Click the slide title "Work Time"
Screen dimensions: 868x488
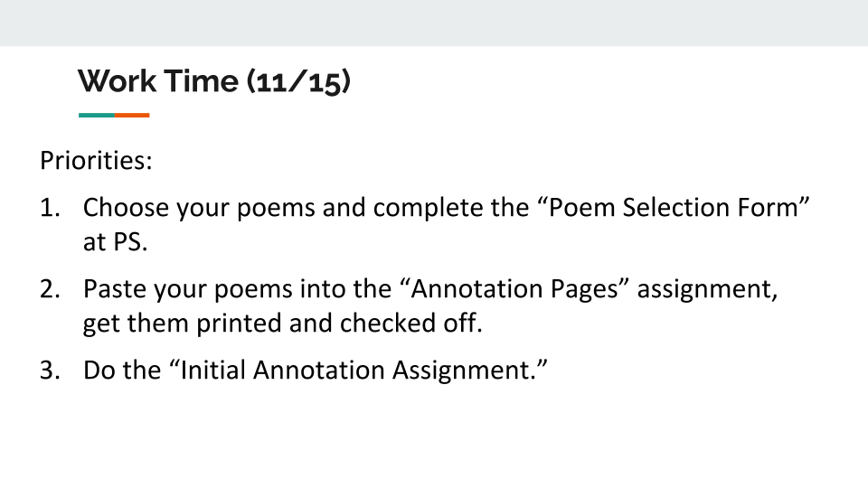pos(158,81)
